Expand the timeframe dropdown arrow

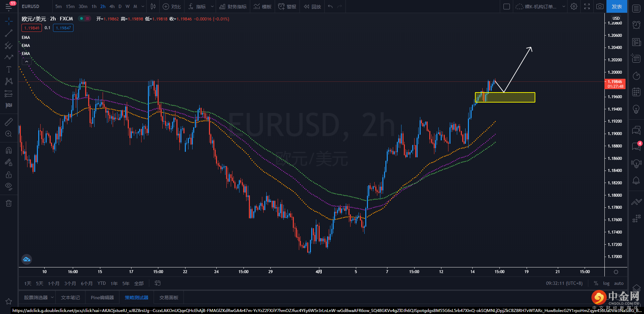(143, 6)
